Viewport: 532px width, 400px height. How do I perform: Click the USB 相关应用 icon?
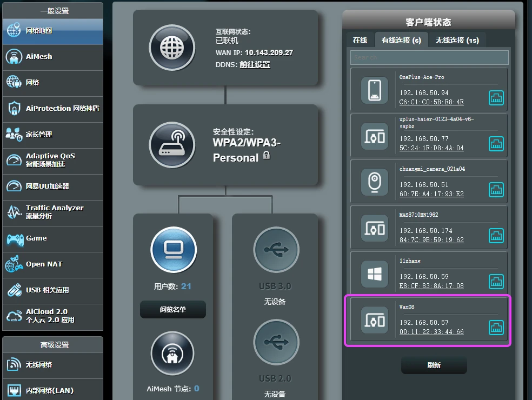tap(14, 290)
